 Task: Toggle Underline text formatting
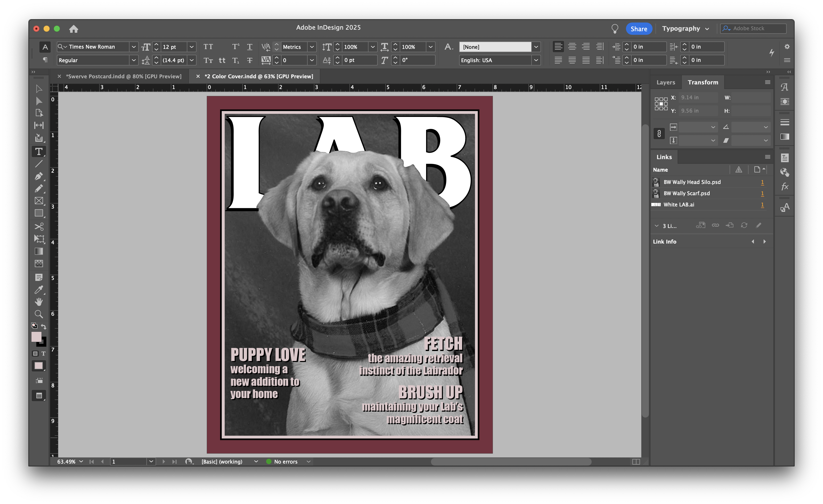click(x=250, y=47)
